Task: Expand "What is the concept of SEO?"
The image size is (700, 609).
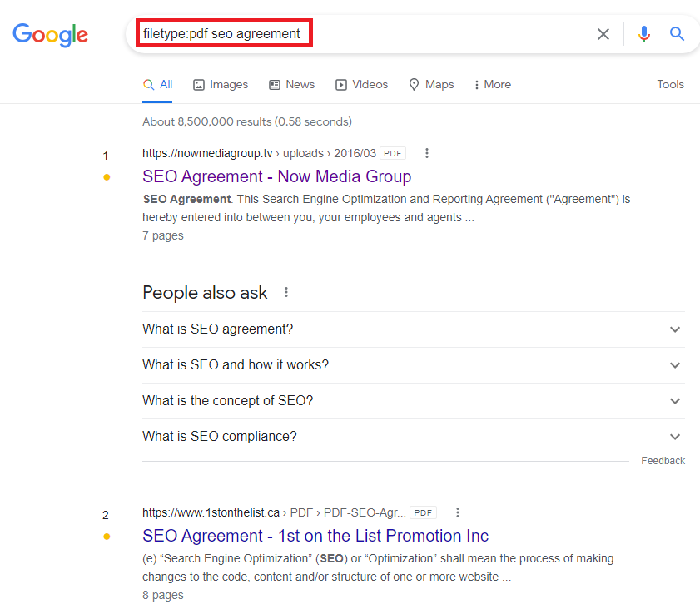Action: click(x=675, y=401)
